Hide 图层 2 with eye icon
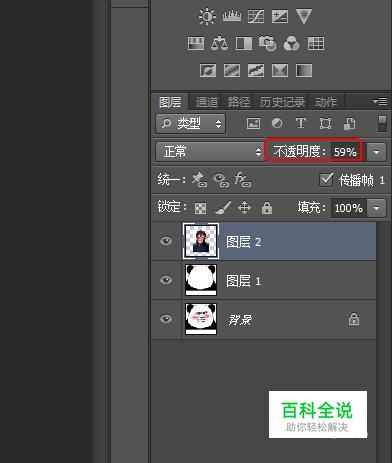Image resolution: width=392 pixels, height=463 pixels. pyautogui.click(x=166, y=241)
